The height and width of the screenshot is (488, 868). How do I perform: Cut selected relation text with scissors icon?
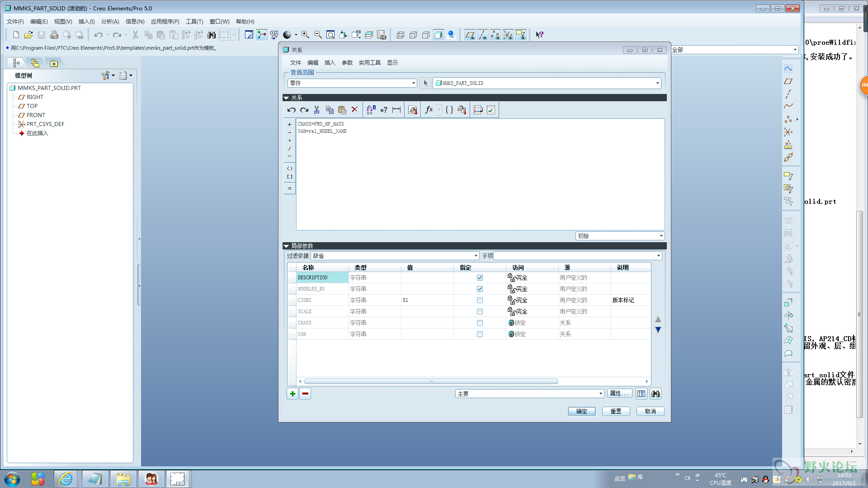coord(317,110)
